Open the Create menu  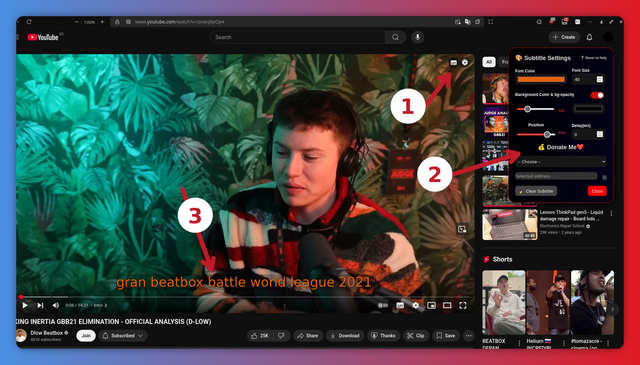click(x=564, y=37)
